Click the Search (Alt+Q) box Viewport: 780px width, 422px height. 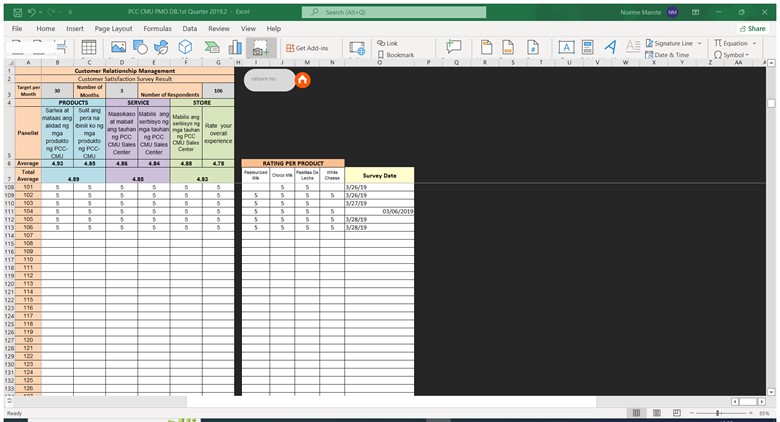(x=394, y=12)
